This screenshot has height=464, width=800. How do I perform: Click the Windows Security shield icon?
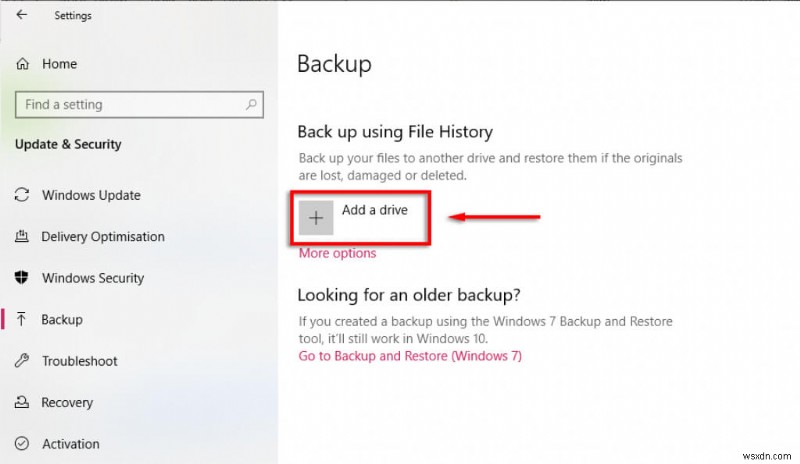[21, 278]
